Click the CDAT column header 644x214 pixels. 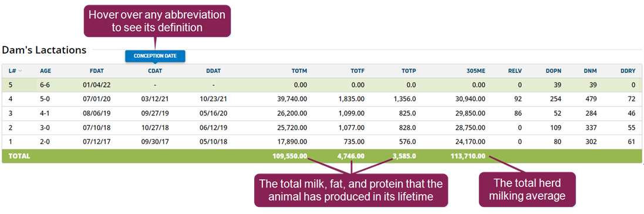pyautogui.click(x=155, y=71)
